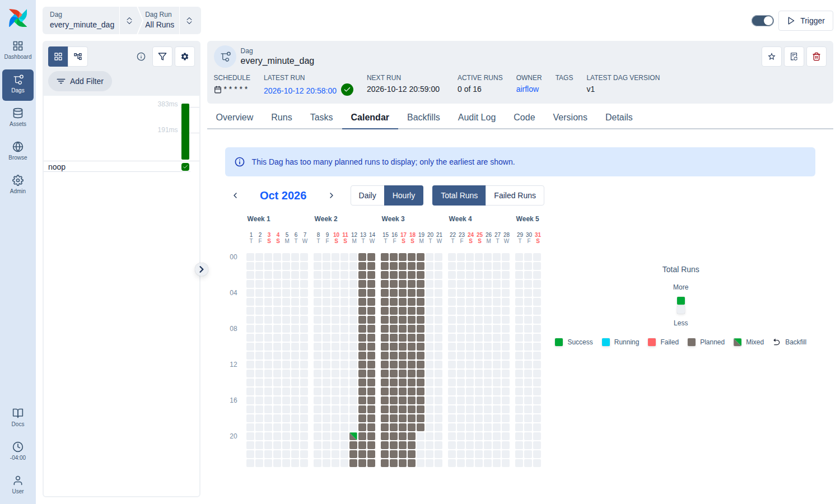Trigger the Dag

806,21
